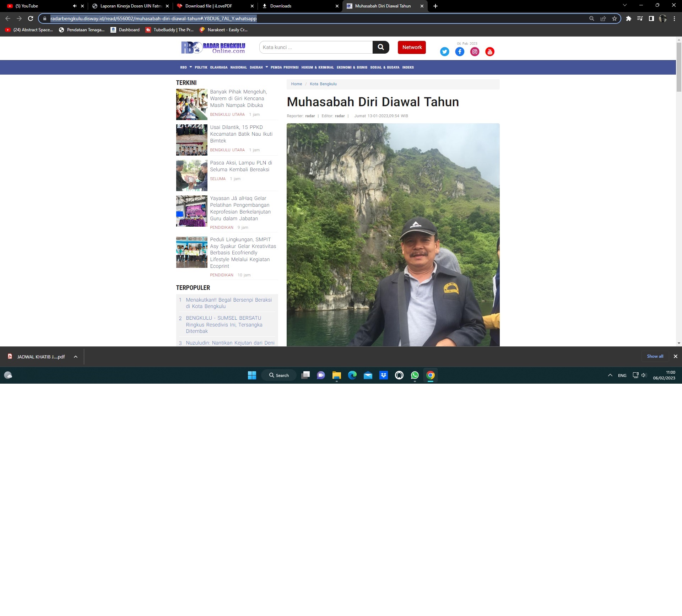Open WhatsApp from the taskbar
Viewport: 682px width, 616px height.
[x=415, y=375]
